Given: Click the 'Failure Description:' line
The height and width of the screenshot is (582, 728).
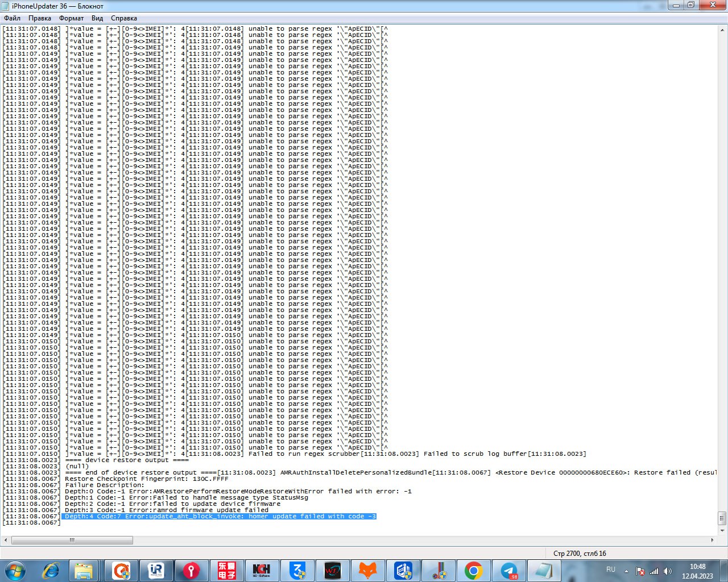Looking at the screenshot, I should coord(105,485).
